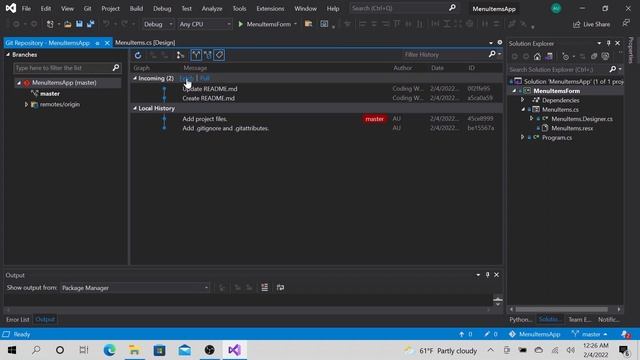Switch to the Error List tab
This screenshot has width=640, height=360.
click(18, 320)
